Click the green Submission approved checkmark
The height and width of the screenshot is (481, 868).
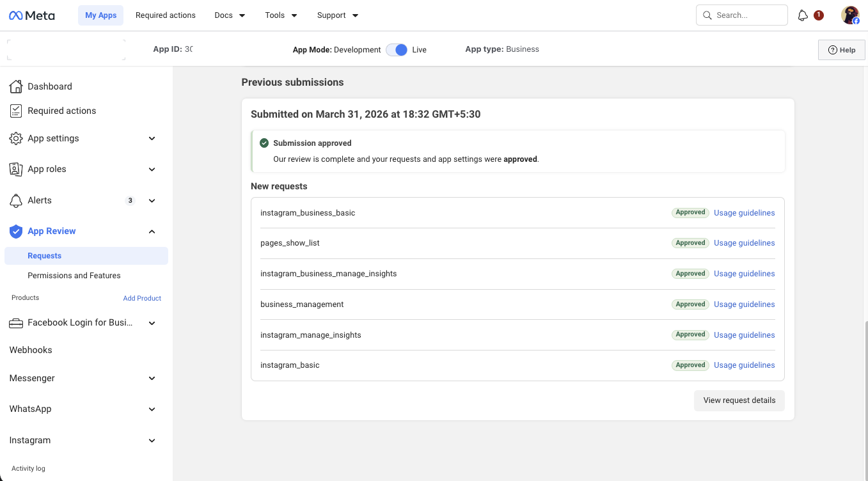coord(264,143)
